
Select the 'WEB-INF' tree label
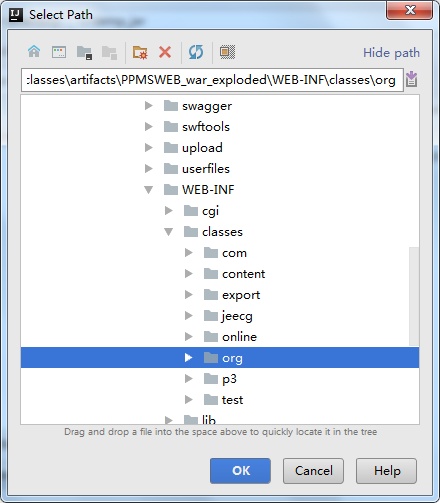208,190
